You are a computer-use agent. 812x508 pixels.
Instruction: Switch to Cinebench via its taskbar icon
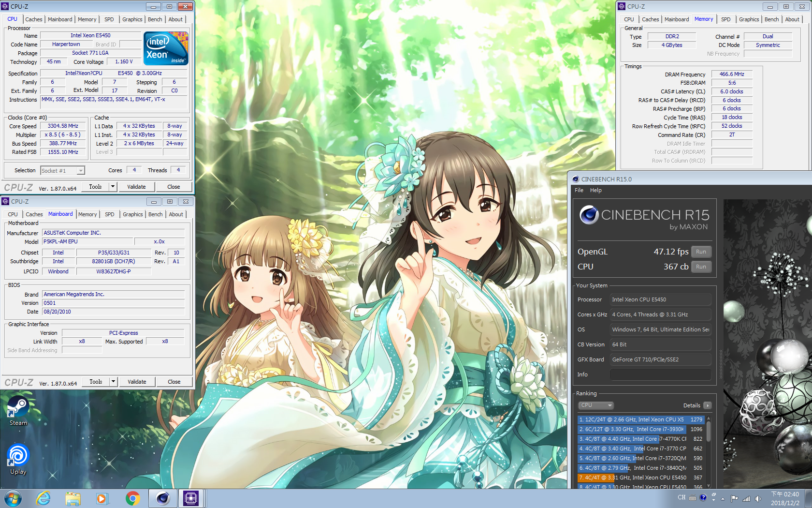[163, 498]
